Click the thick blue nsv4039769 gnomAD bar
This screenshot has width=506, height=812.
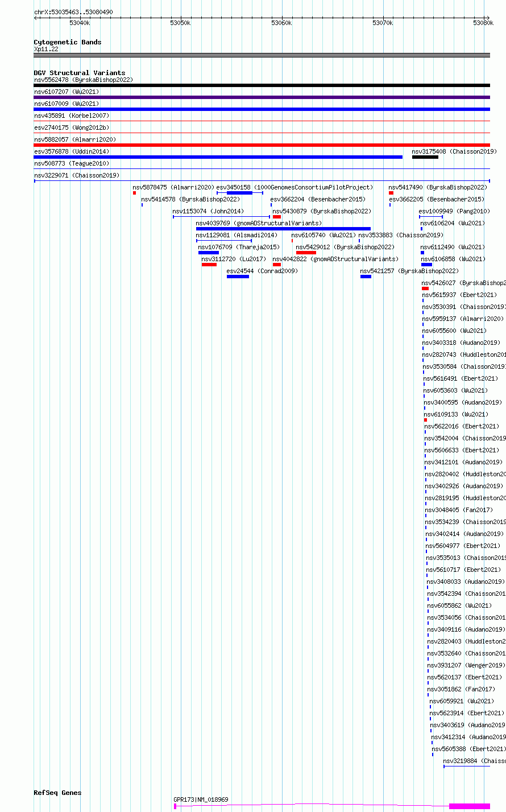pyautogui.click(x=283, y=229)
